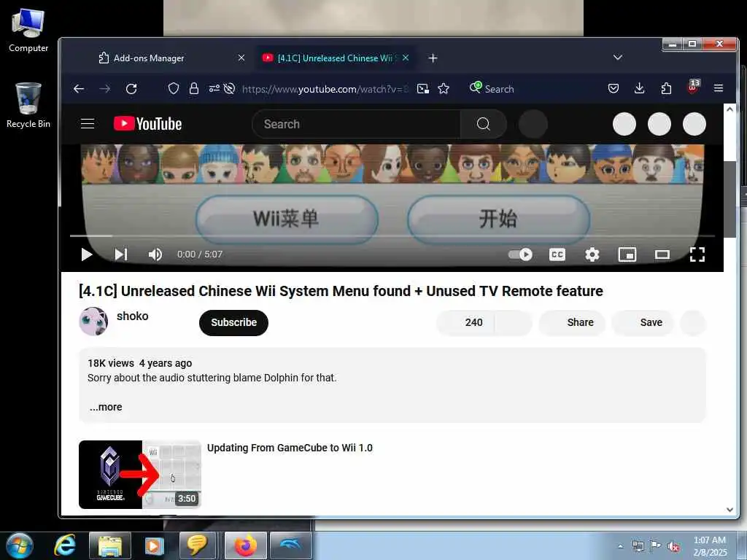Image resolution: width=747 pixels, height=560 pixels.
Task: Click the muted volume tray icon
Action: pyautogui.click(x=673, y=546)
